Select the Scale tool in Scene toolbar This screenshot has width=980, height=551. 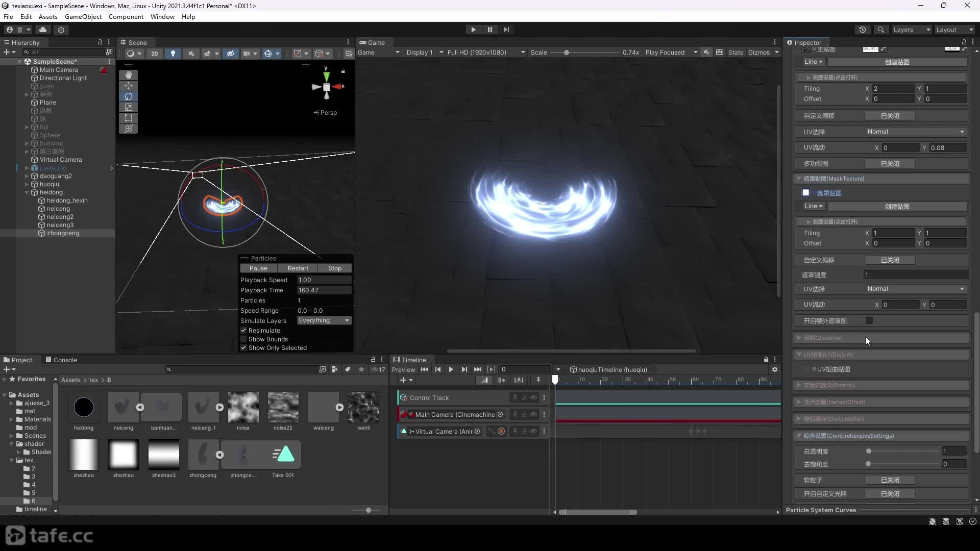tap(128, 107)
